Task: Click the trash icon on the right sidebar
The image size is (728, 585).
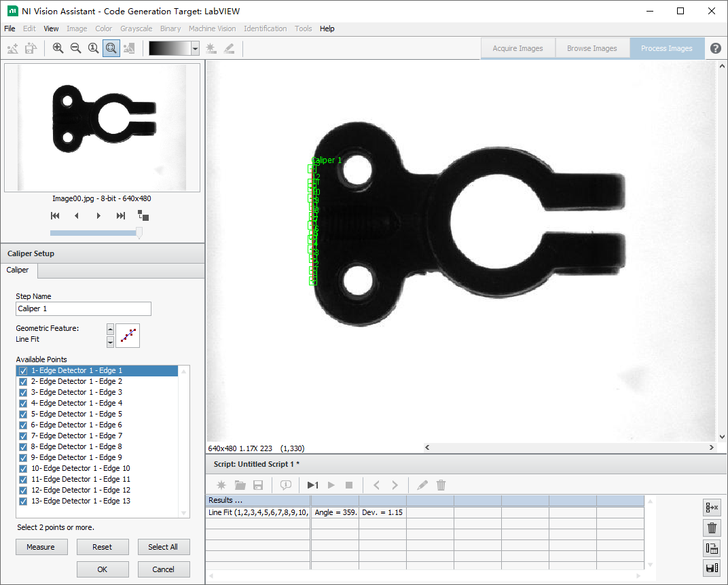Action: click(712, 528)
